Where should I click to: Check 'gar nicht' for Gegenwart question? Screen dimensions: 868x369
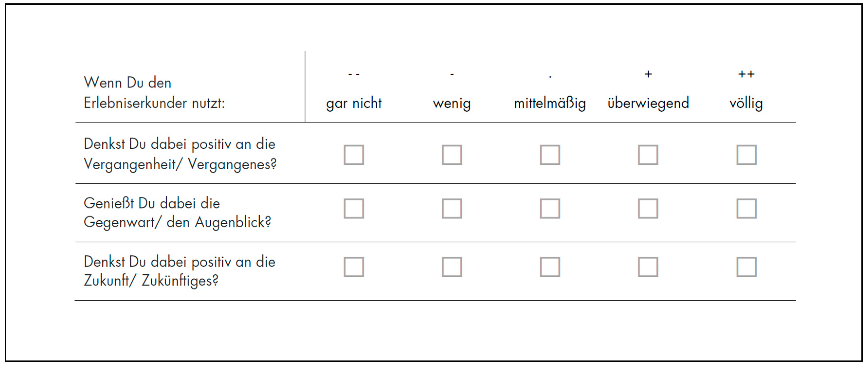point(354,209)
